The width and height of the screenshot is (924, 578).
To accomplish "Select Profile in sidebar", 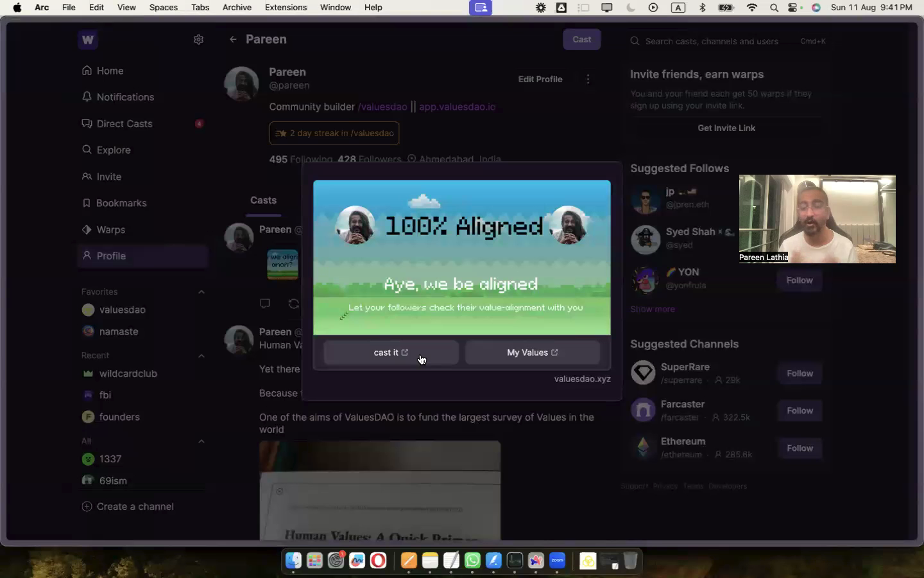I will 142,256.
